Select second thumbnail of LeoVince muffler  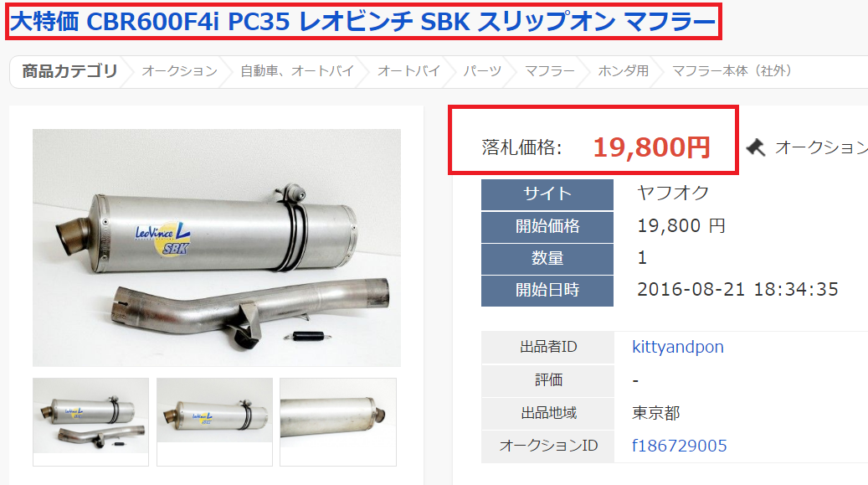coord(215,422)
